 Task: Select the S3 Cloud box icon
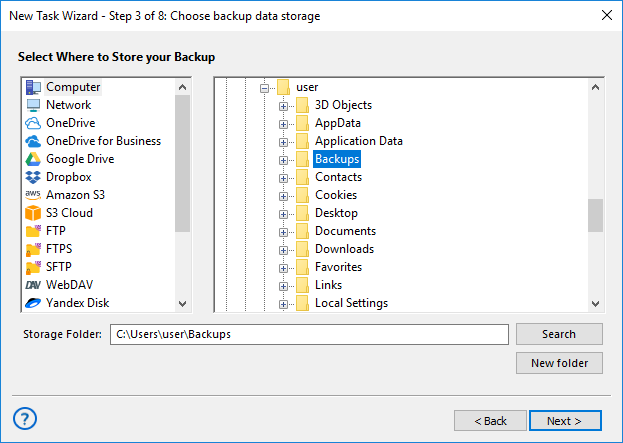click(x=33, y=213)
